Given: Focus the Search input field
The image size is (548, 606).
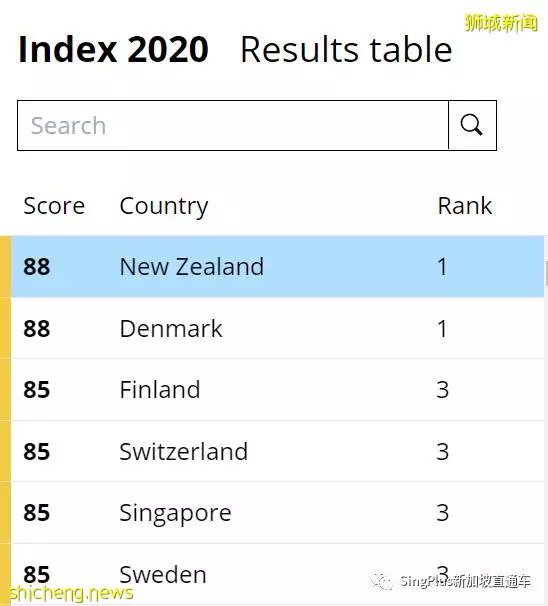Looking at the screenshot, I should pyautogui.click(x=233, y=125).
